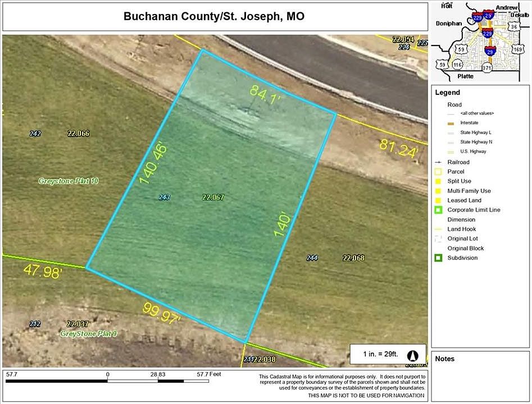Click the 140.46' dimension label

pyautogui.click(x=154, y=164)
